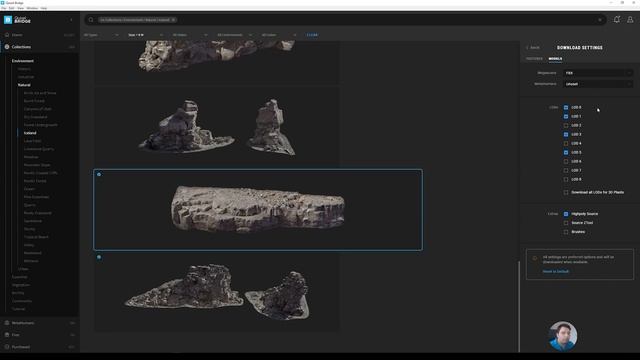Collapse the left sidebar with the arrow icon
This screenshot has height=360, width=640.
pyautogui.click(x=71, y=20)
